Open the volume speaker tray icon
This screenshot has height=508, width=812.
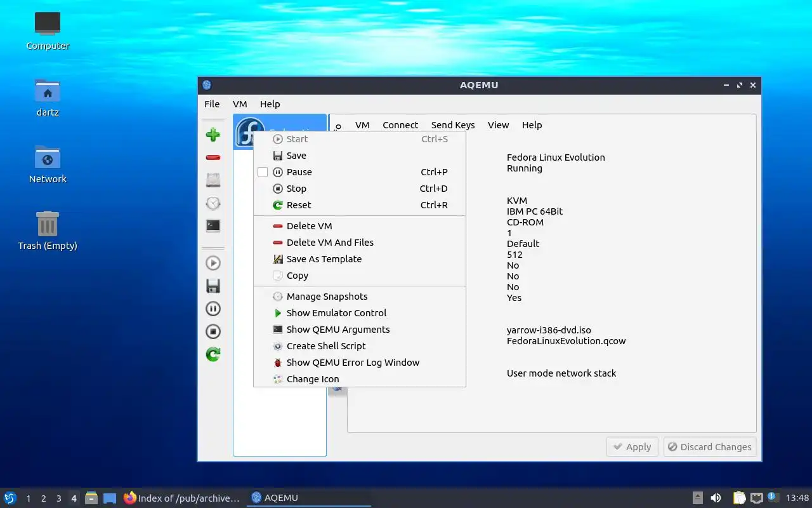point(716,498)
